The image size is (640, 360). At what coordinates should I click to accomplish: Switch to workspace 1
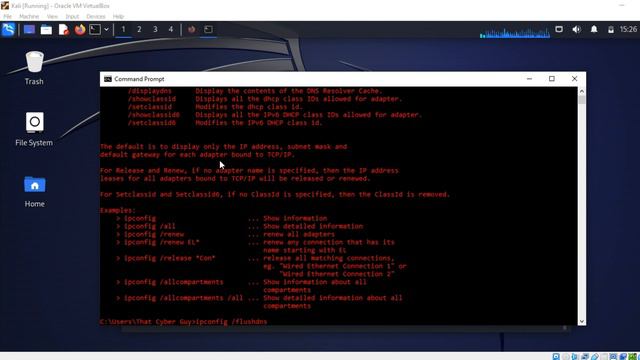pyautogui.click(x=123, y=29)
